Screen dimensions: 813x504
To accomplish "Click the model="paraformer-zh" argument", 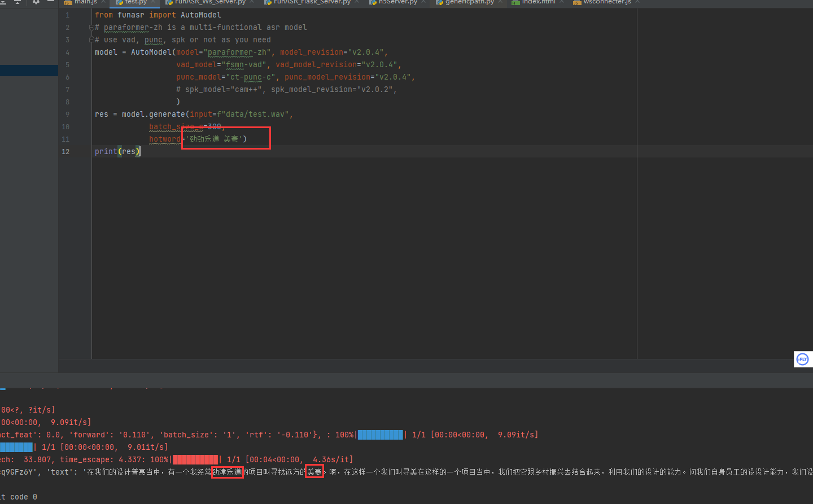I will point(224,52).
